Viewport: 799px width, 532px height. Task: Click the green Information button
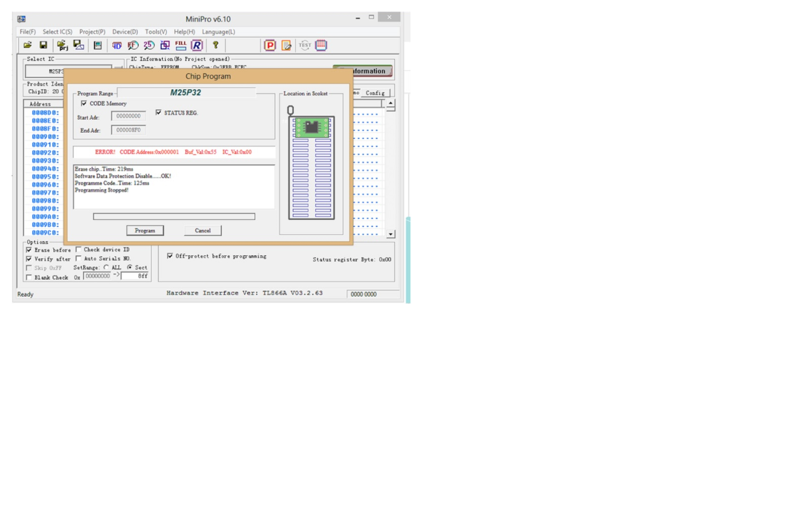tap(363, 71)
